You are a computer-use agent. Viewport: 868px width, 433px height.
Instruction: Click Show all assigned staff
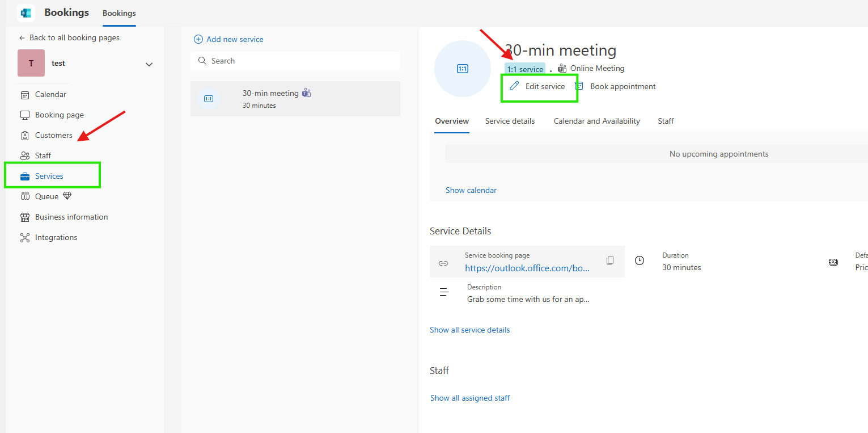click(x=470, y=398)
